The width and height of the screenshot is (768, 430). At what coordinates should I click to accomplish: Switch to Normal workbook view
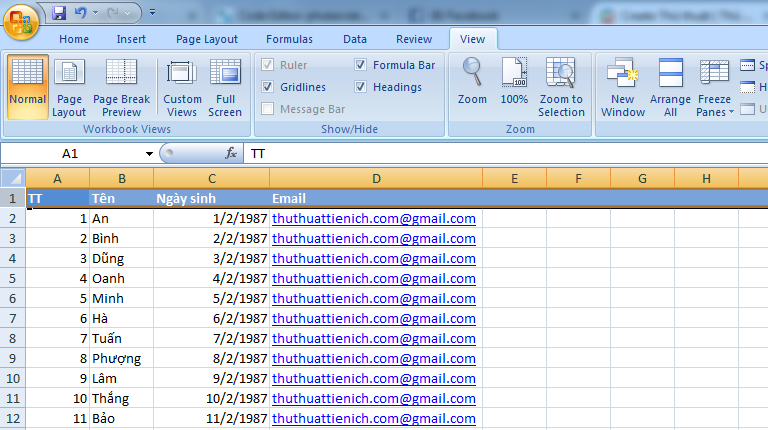pos(27,87)
